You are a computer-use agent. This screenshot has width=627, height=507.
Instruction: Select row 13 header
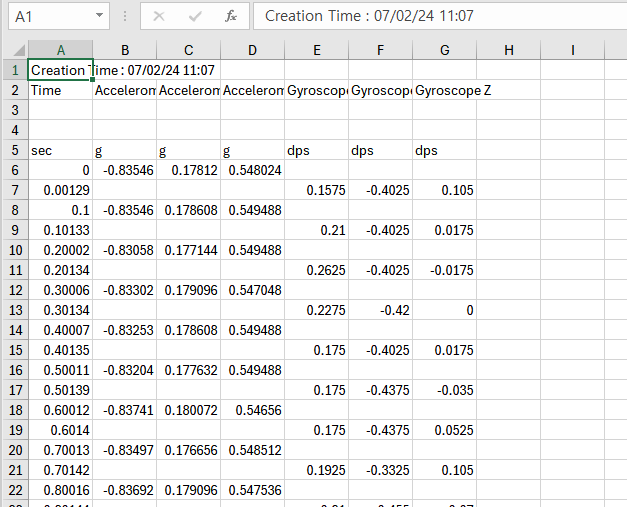point(15,310)
